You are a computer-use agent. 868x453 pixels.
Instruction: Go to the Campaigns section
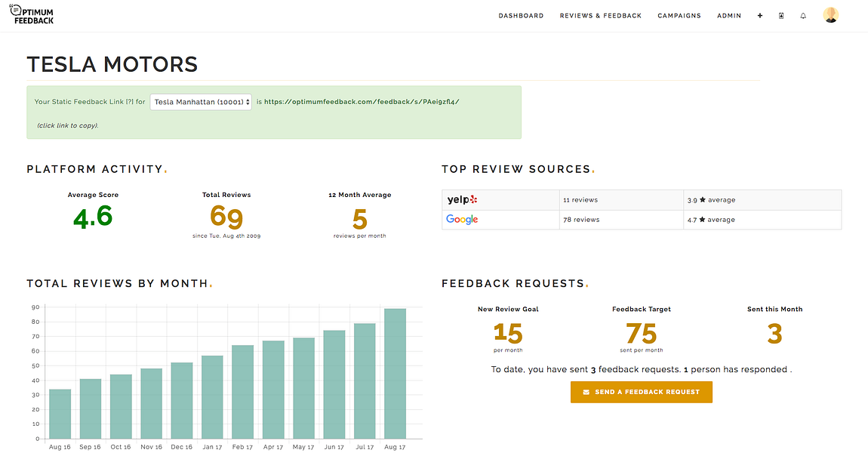(x=679, y=15)
